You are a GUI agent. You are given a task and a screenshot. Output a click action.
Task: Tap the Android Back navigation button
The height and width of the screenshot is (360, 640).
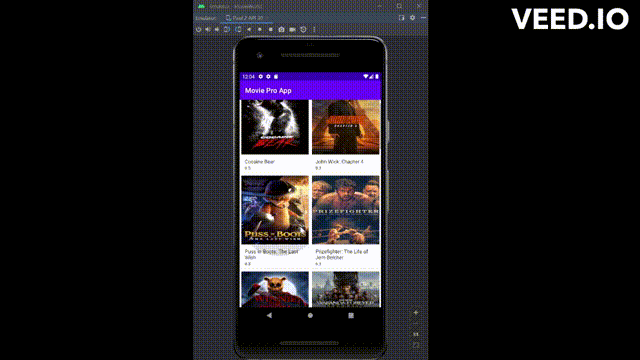click(269, 316)
